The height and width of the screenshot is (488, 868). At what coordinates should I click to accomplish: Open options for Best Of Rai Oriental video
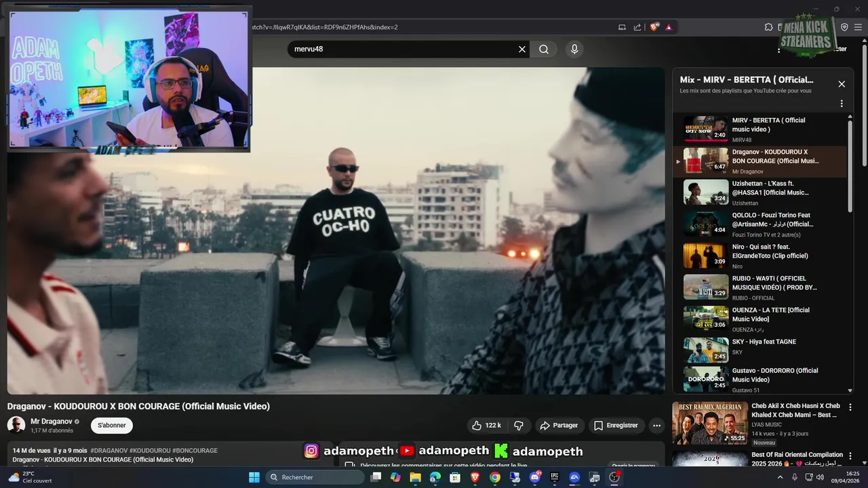[x=850, y=455]
